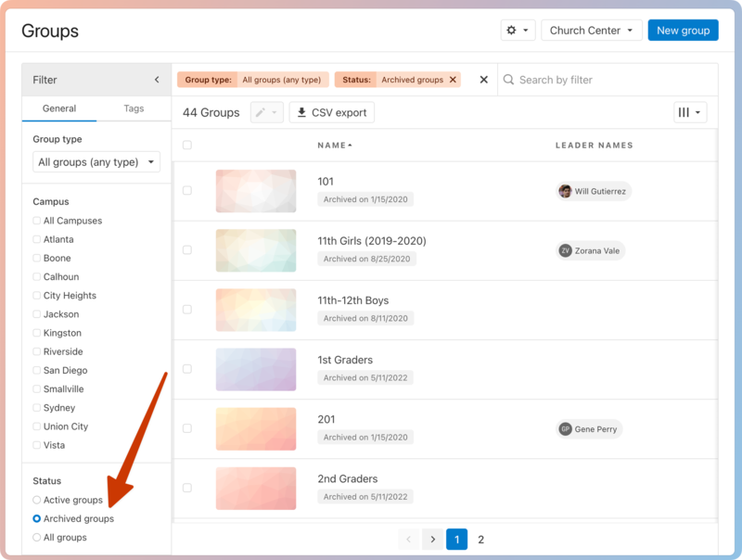
Task: Switch to the Tags tab
Action: (x=134, y=108)
